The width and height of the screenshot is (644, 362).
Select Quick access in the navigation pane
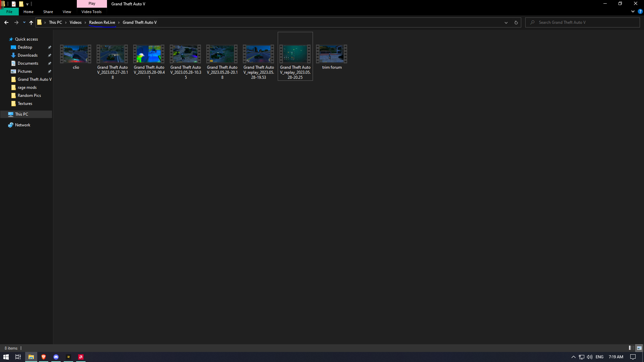[26, 39]
